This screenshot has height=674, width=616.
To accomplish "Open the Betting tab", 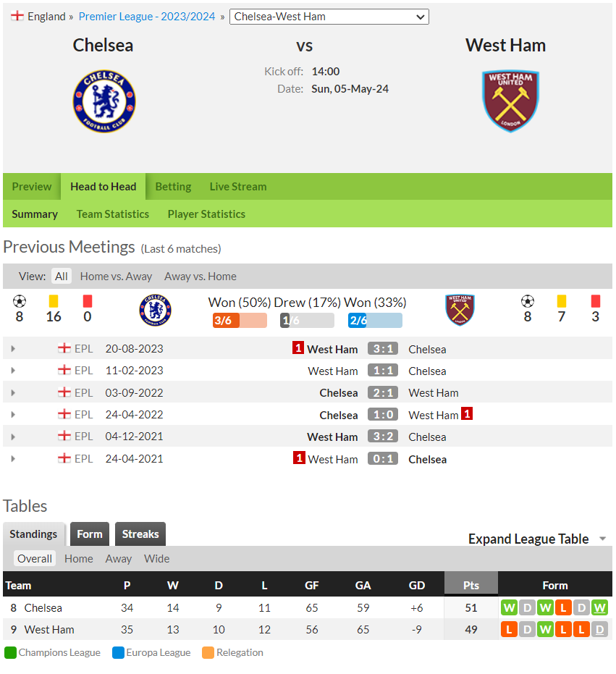I will 173,187.
